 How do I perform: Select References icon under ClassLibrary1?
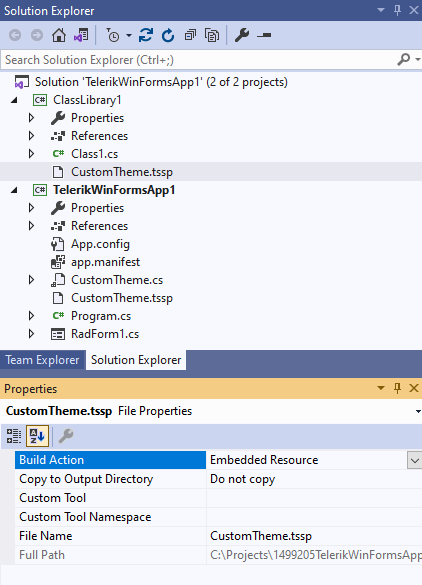(x=58, y=136)
